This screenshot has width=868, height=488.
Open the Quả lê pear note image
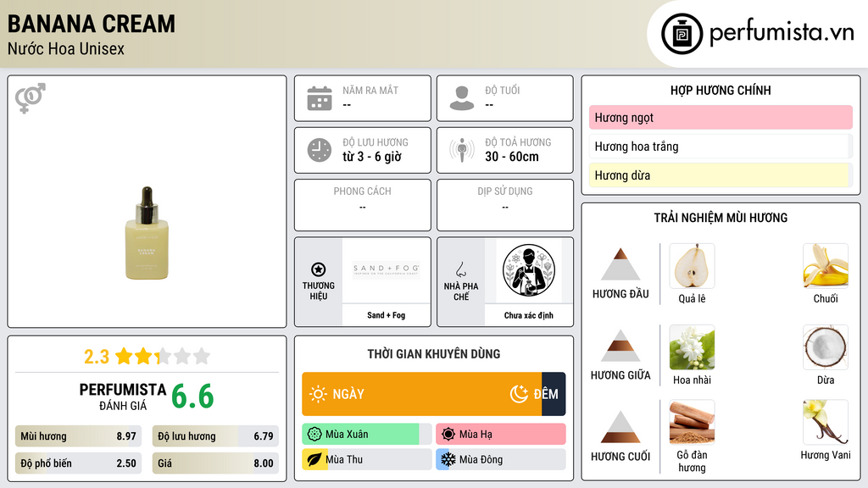[x=692, y=266]
